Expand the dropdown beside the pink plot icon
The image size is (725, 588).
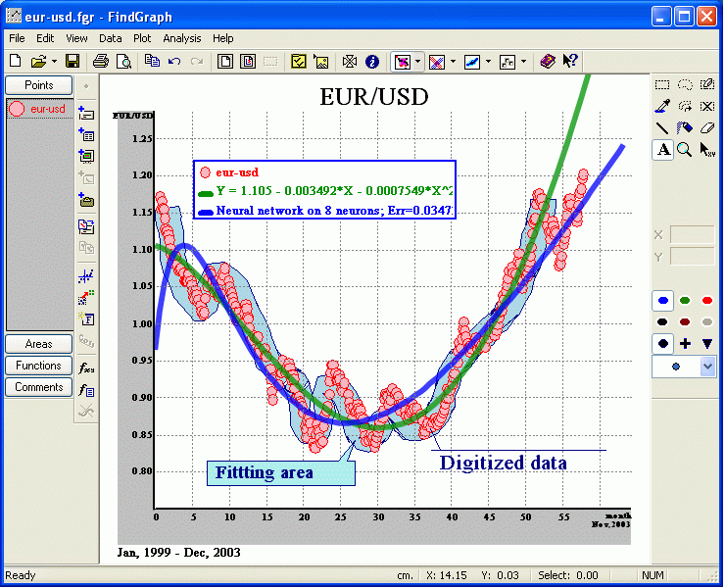click(x=418, y=62)
